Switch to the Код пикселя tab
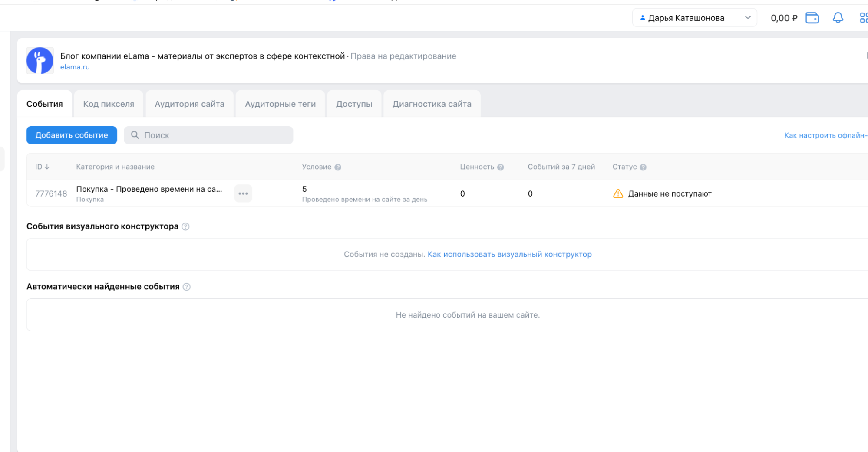 point(109,104)
